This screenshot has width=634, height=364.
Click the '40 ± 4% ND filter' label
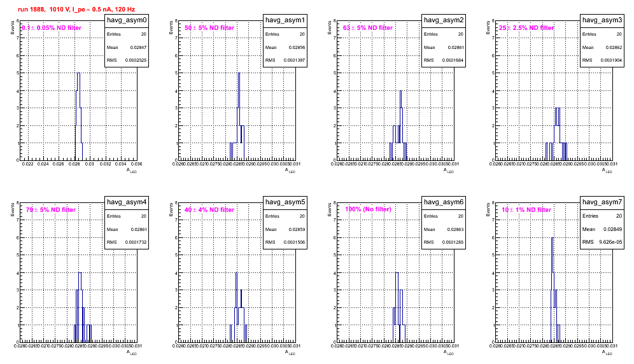pos(209,210)
